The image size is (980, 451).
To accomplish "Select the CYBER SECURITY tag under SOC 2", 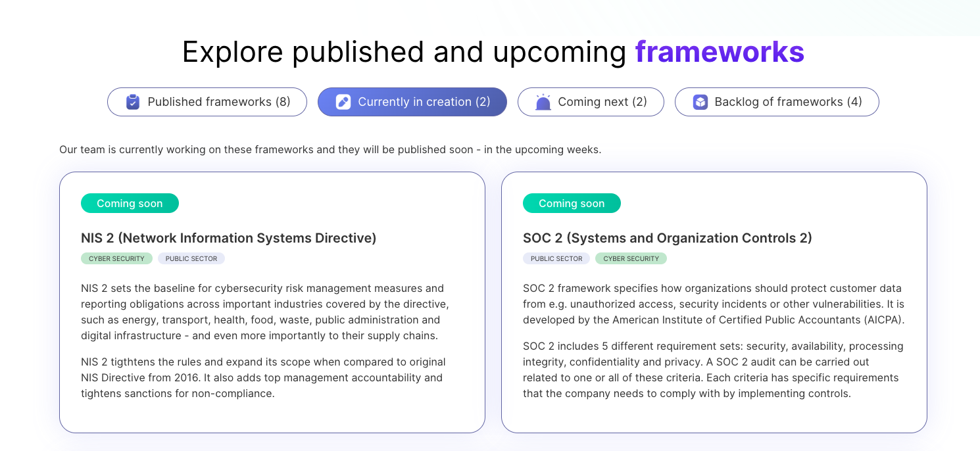I will tap(631, 258).
